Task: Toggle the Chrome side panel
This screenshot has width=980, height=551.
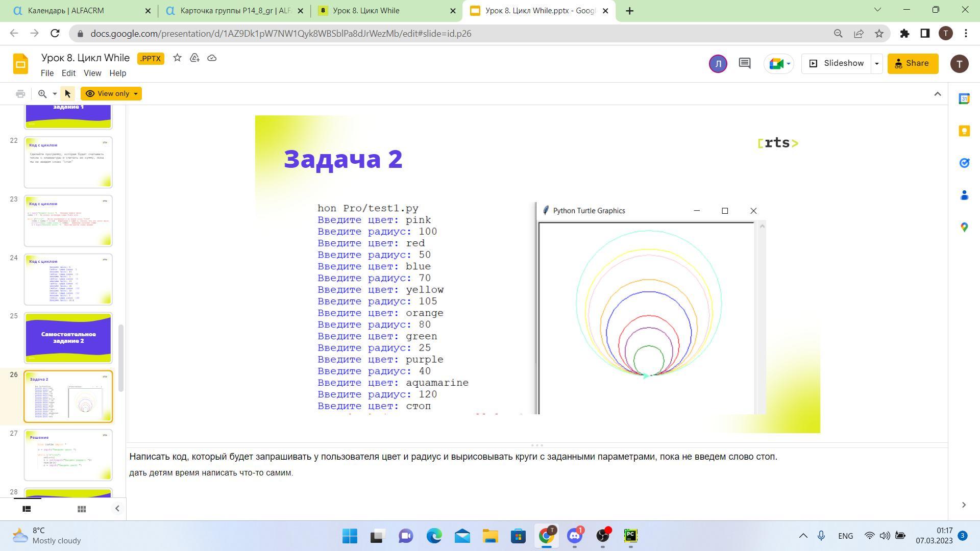Action: [x=925, y=34]
